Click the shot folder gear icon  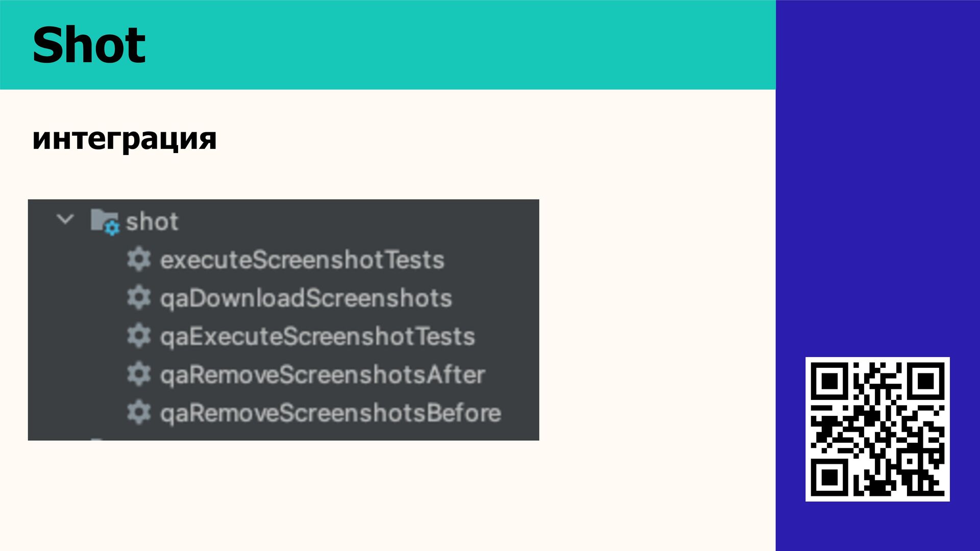click(x=105, y=222)
